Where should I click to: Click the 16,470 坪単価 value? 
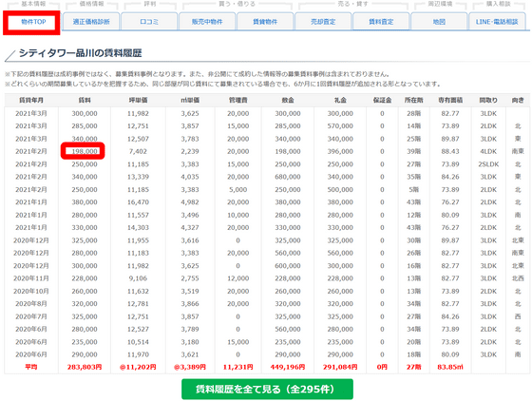tap(138, 202)
